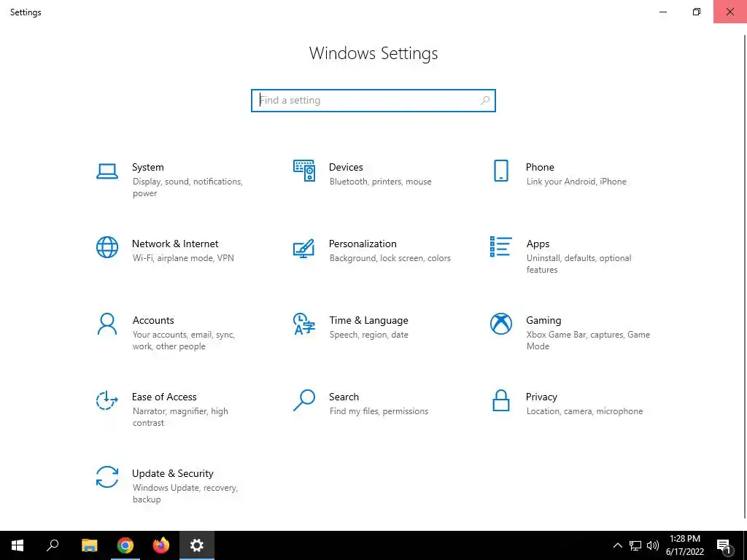Open the Apps settings title
Viewport: 747px width, 560px height.
[538, 244]
